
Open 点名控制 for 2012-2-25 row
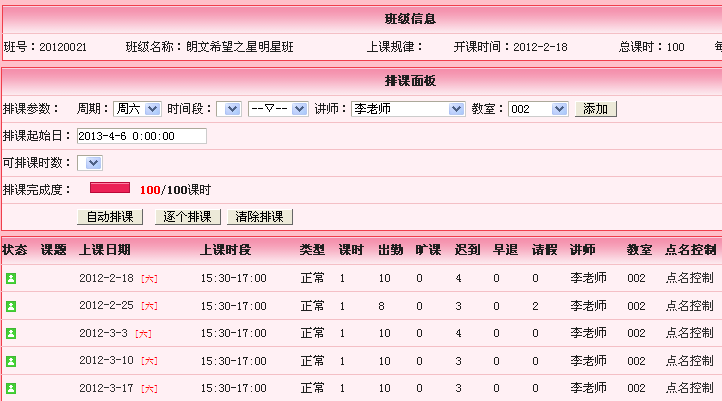(x=690, y=306)
